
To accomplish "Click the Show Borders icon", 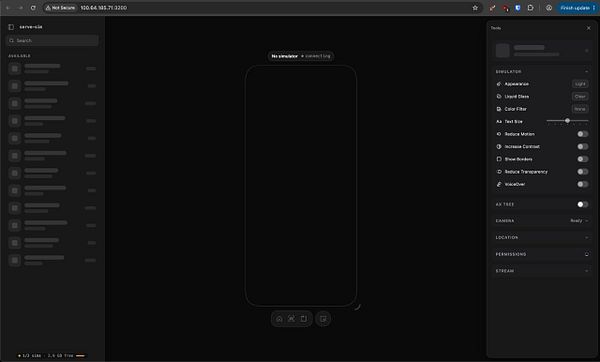I will 499,159.
